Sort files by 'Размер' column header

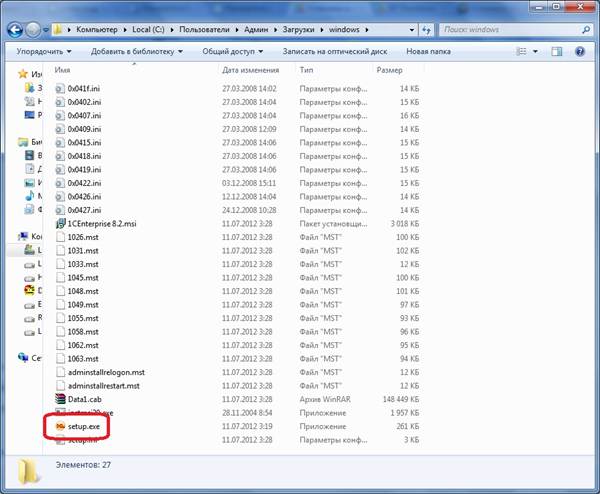(x=390, y=71)
